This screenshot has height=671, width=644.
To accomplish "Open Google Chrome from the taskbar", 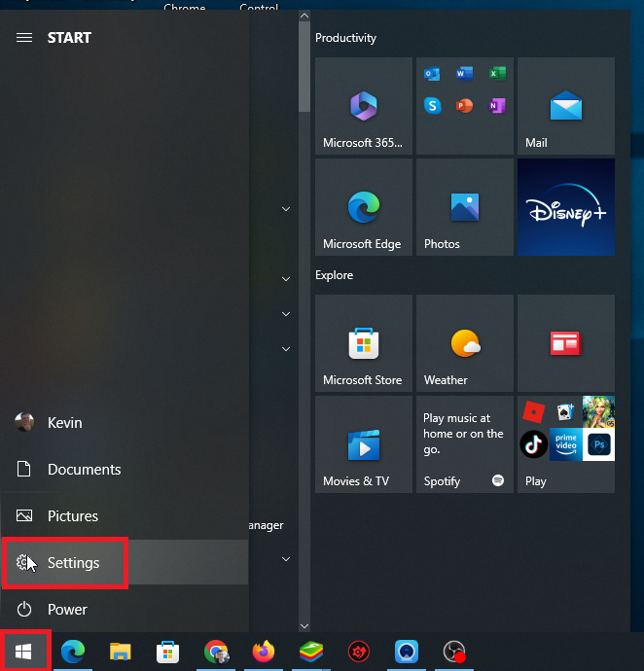I will tap(216, 652).
